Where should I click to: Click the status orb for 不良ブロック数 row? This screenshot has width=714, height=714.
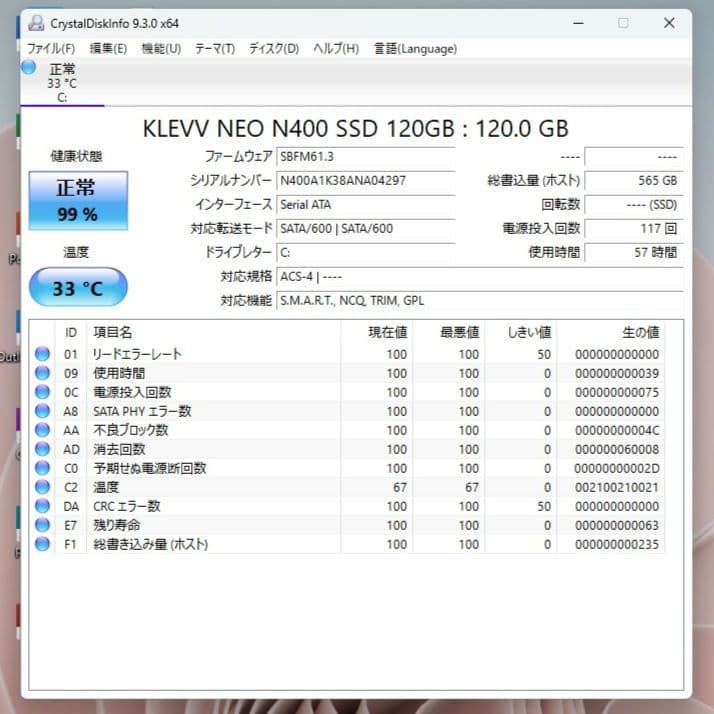[x=42, y=430]
